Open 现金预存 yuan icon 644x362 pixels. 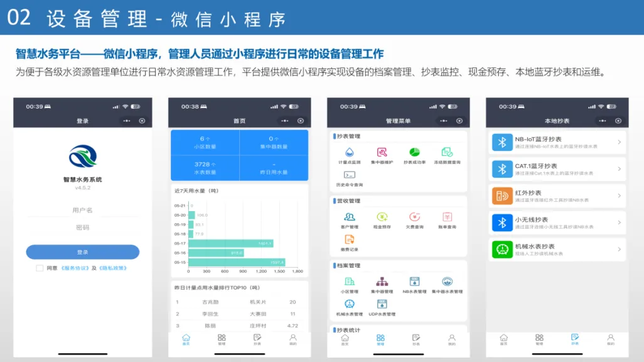[x=382, y=217]
